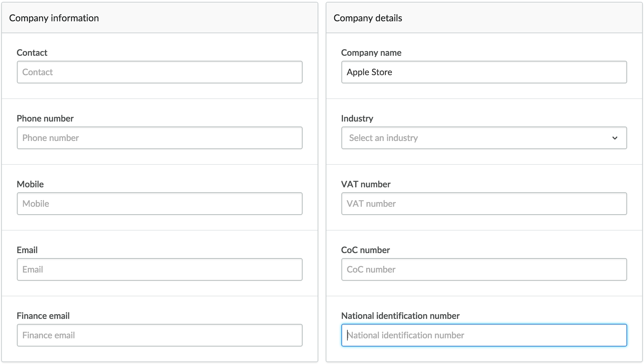Click the Phone number label
Screen dimensions: 644x364
pos(45,118)
